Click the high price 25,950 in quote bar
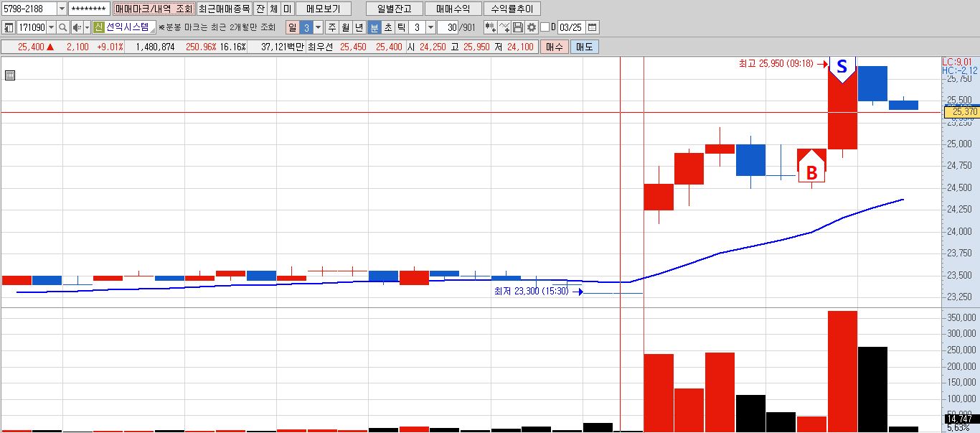Screen dimensions: 980x433 [x=476, y=47]
